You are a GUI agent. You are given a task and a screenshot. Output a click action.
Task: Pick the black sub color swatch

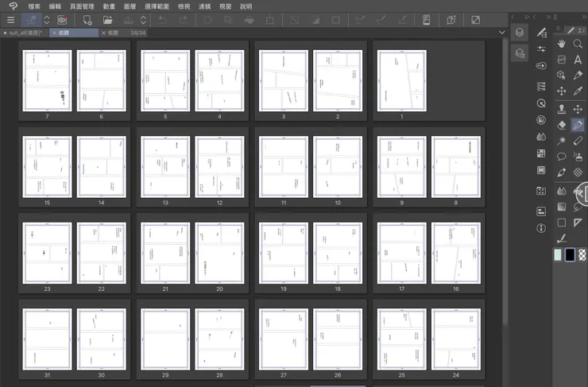570,254
